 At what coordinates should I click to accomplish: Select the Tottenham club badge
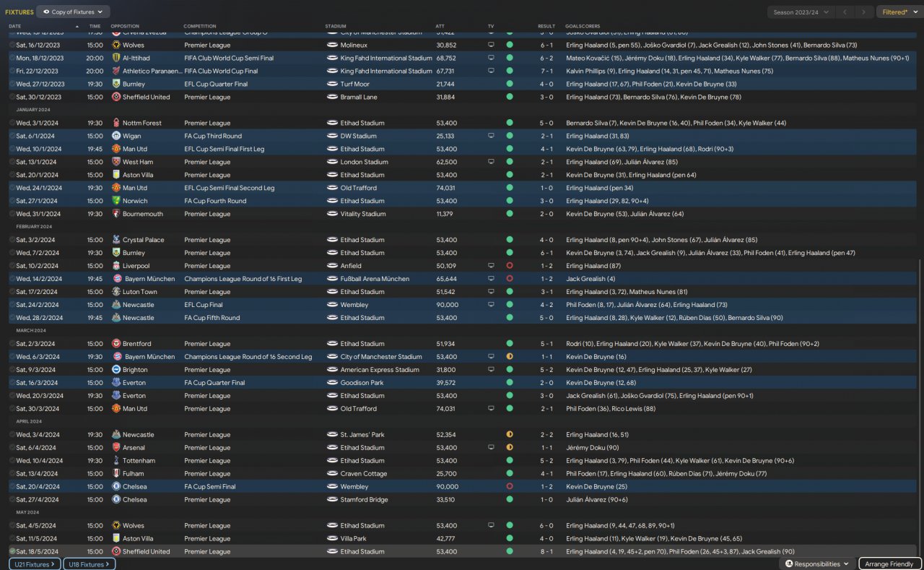[x=116, y=461]
